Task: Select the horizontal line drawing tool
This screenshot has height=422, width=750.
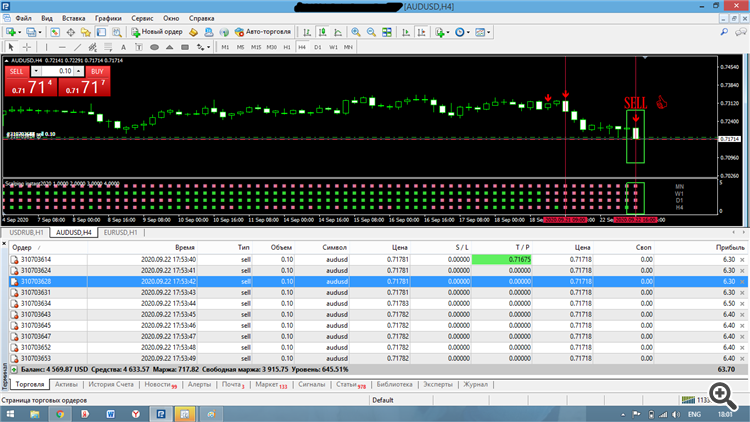Action: coord(62,47)
